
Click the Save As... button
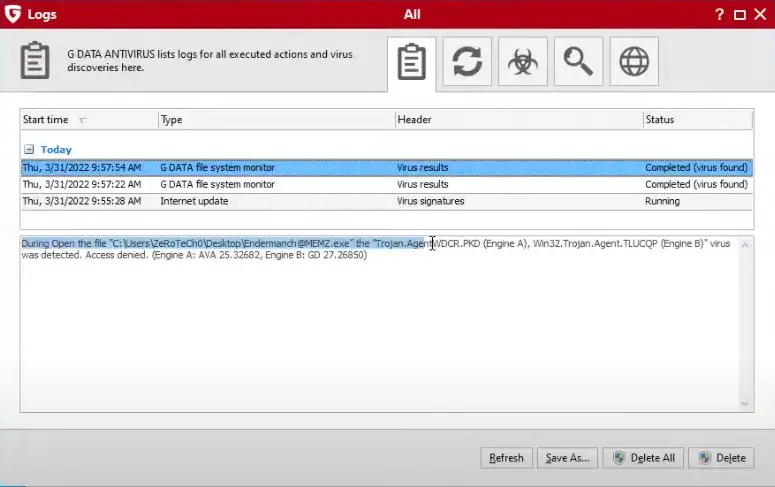point(567,458)
